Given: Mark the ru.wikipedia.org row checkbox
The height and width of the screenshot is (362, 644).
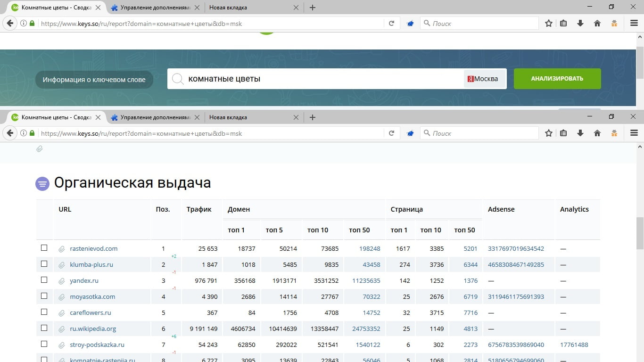Looking at the screenshot, I should point(44,328).
